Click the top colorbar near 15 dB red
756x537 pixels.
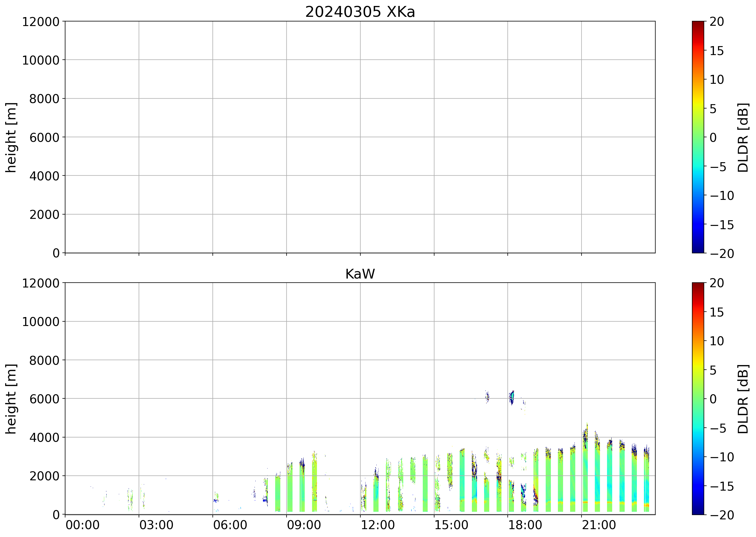698,51
